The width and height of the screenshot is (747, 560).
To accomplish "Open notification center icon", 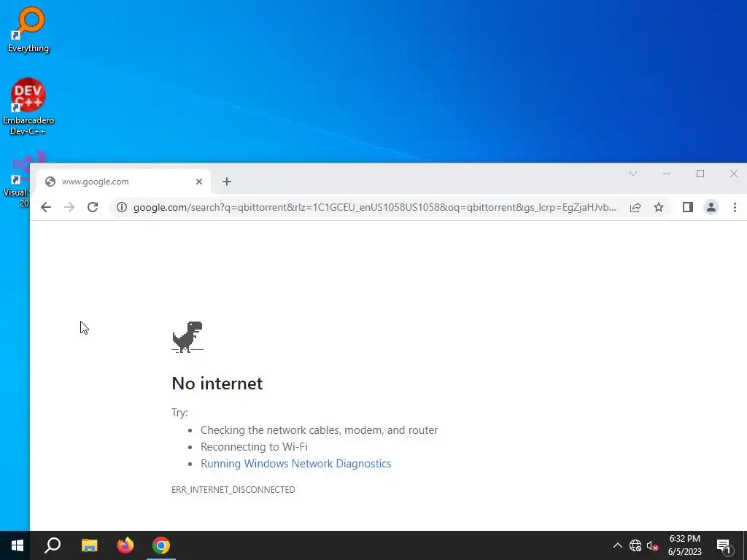I will pos(724,545).
